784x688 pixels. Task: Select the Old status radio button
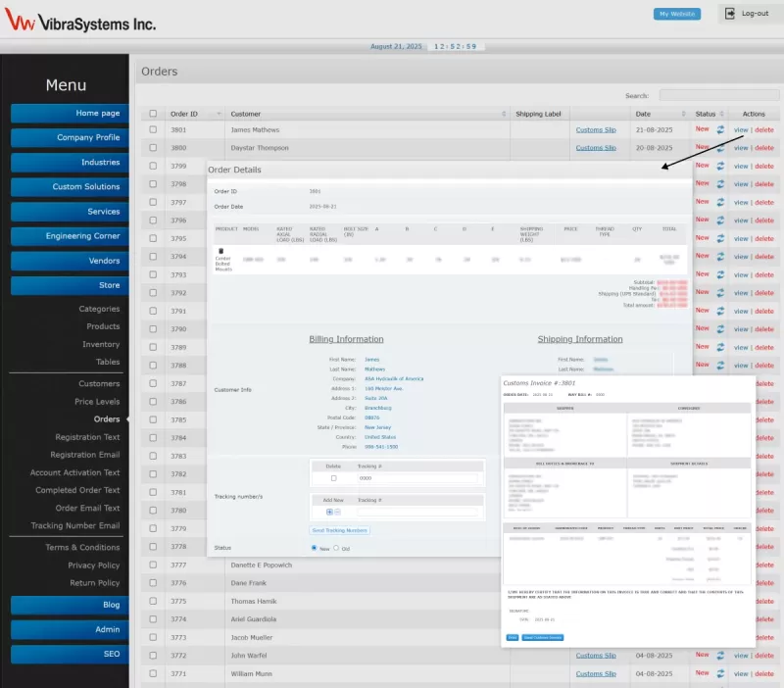336,548
